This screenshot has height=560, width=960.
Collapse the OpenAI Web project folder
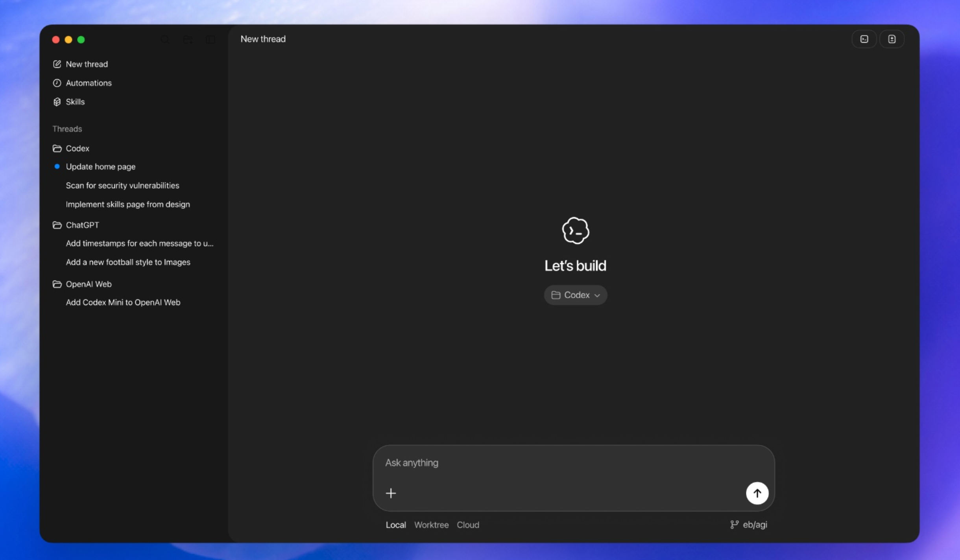[82, 284]
